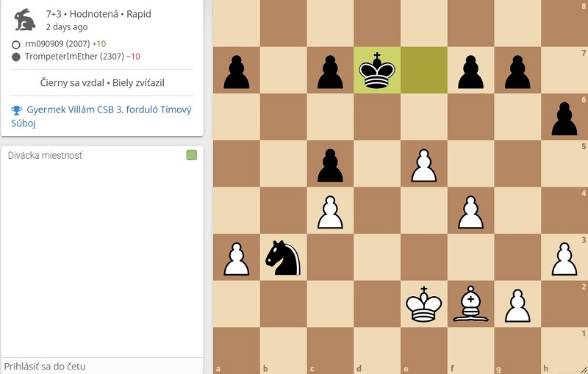Select the black pawn on c5

330,165
